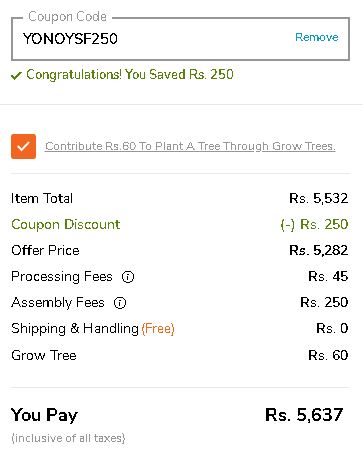Click the Coupon Discount label
This screenshot has height=462, width=363.
click(x=65, y=224)
